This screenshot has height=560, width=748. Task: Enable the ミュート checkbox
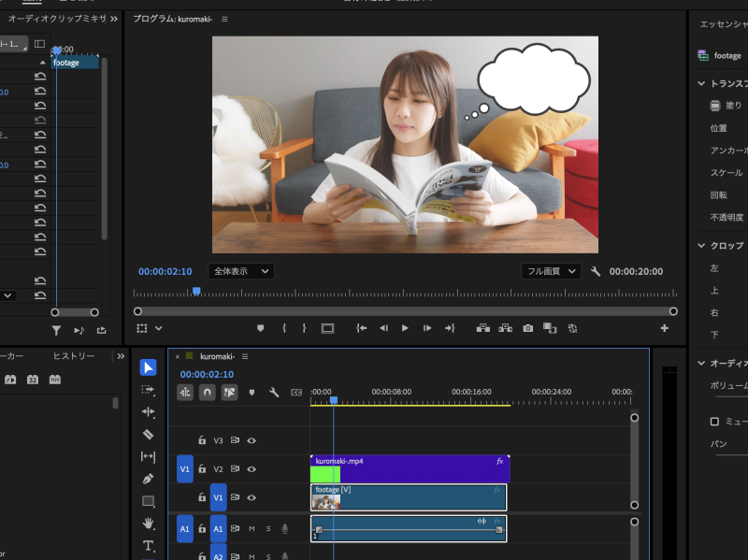point(715,422)
